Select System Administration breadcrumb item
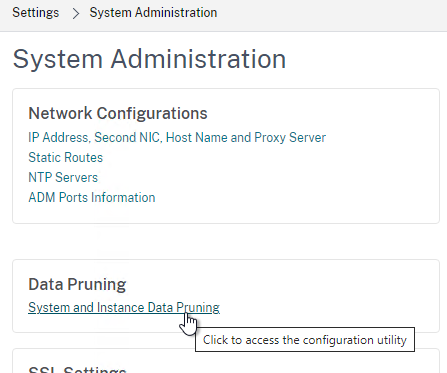 click(153, 13)
